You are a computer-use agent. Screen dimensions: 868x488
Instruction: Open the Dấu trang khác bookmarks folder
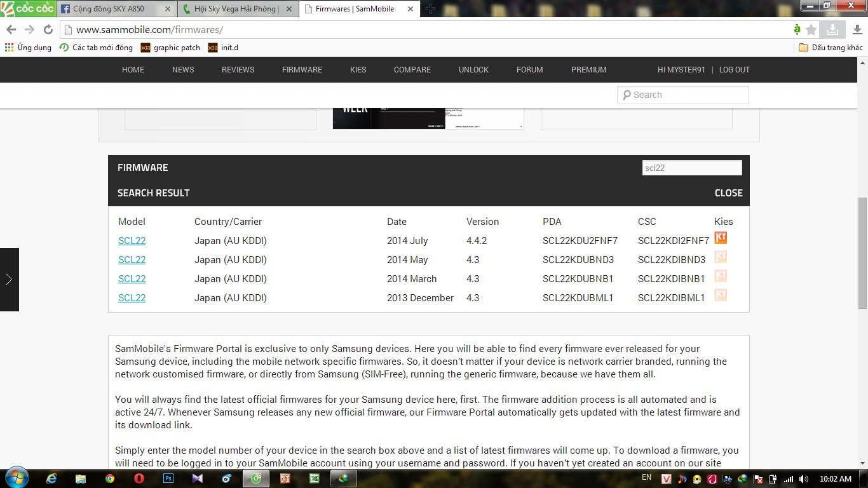pyautogui.click(x=831, y=48)
